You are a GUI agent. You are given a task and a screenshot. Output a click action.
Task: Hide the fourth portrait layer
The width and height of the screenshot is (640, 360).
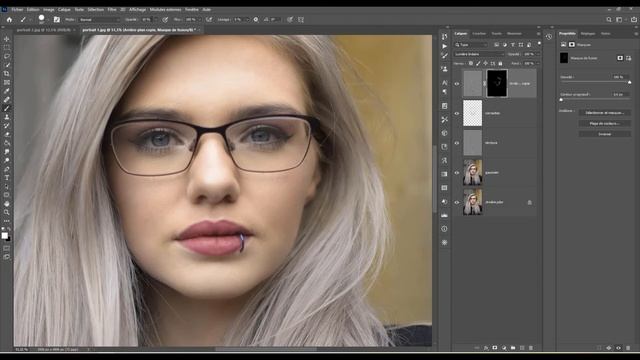point(457,173)
